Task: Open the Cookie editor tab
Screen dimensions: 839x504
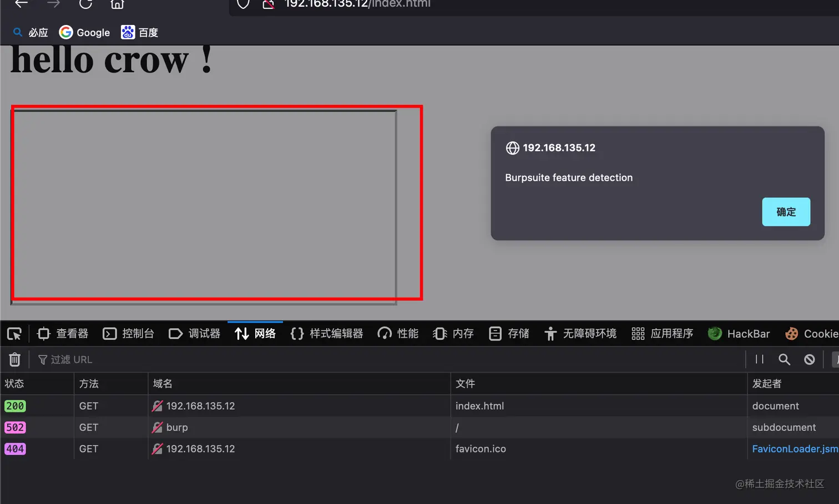Action: pos(811,334)
